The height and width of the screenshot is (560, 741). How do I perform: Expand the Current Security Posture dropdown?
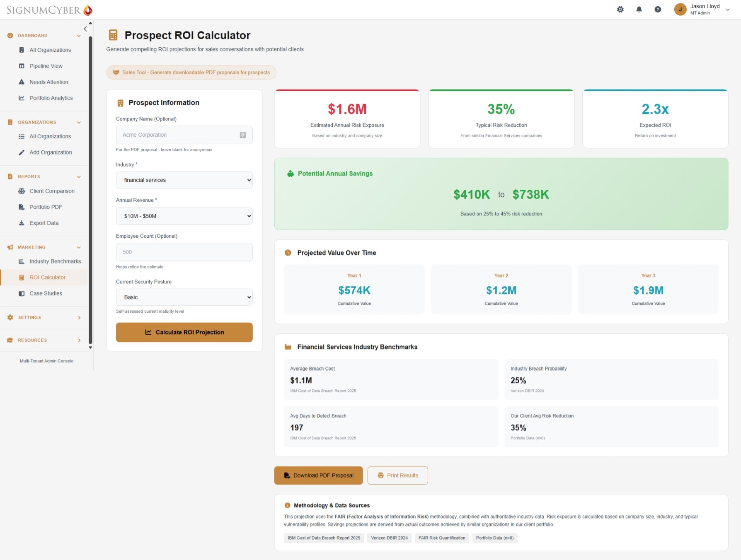[184, 297]
